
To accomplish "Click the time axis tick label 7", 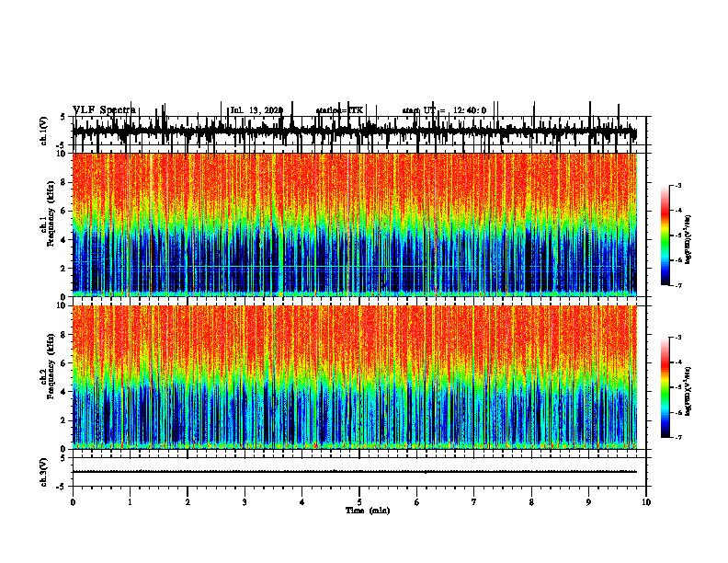I will 474,502.
